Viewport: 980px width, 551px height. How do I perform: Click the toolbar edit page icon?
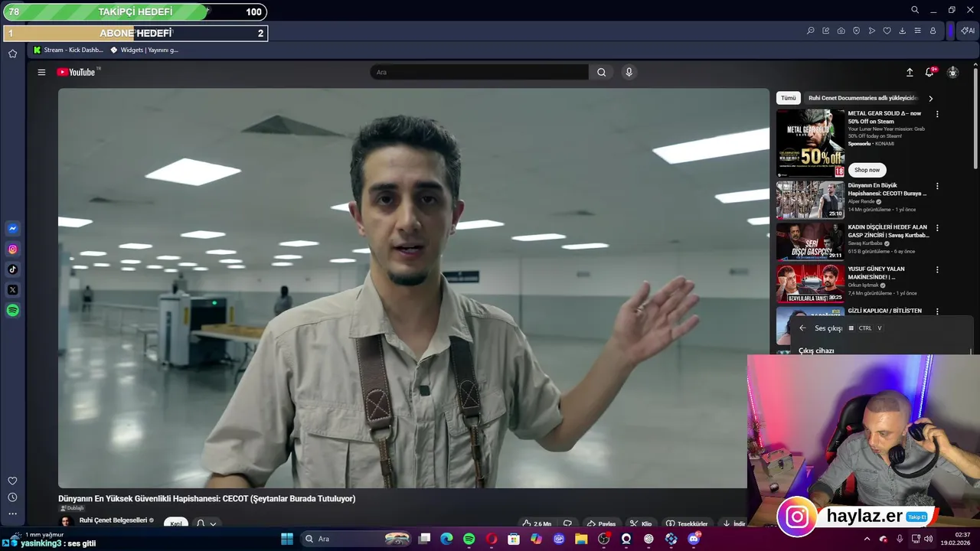point(826,31)
